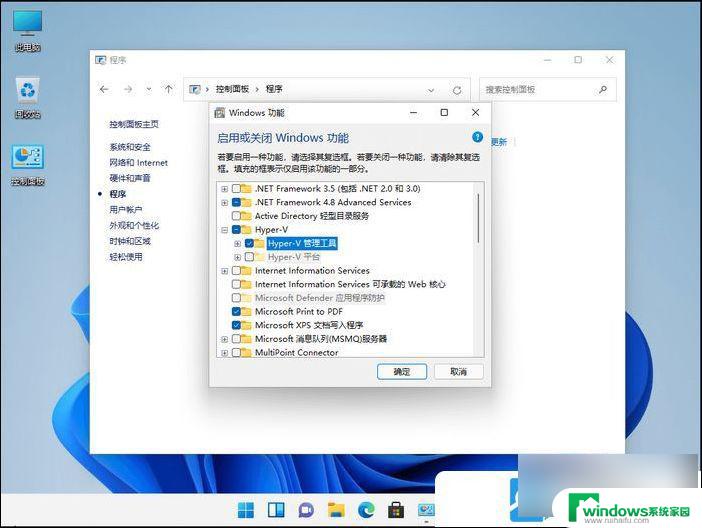Viewport: 702px width, 528px height.
Task: Maximize the Windows Features dialog
Action: 444,112
